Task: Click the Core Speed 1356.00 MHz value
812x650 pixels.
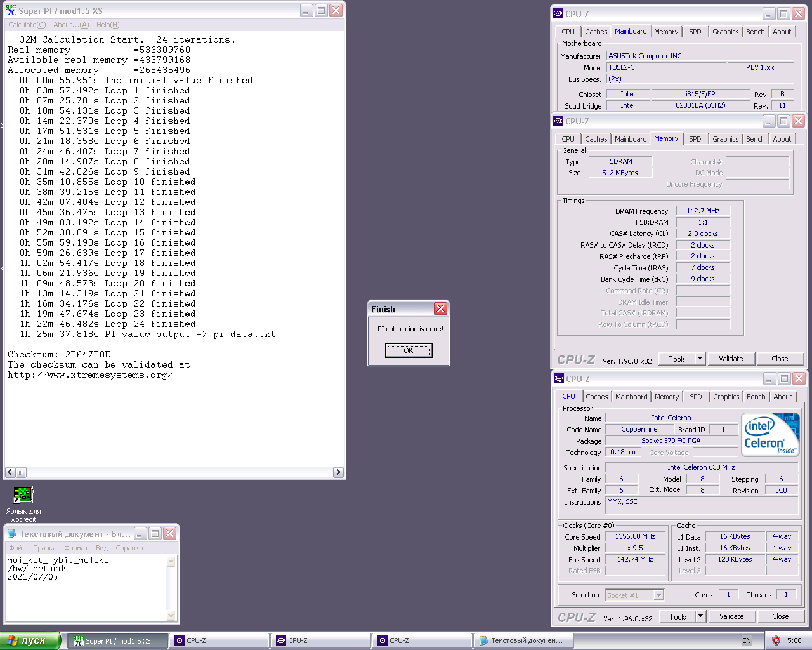Action: (x=634, y=536)
